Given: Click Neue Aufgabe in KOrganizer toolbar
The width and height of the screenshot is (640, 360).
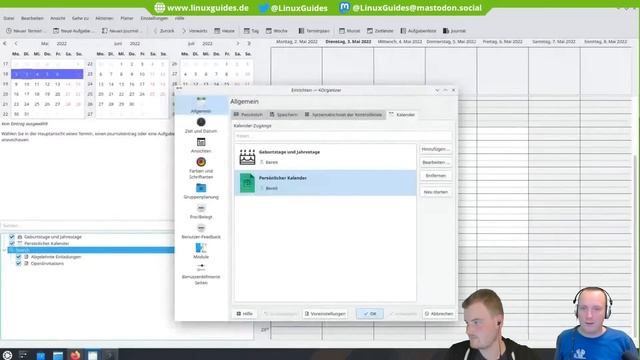Looking at the screenshot, I should click(73, 31).
